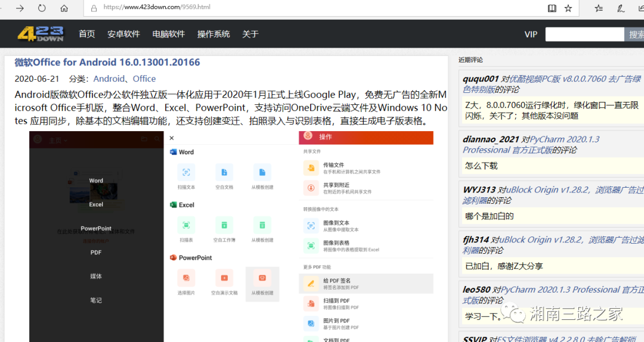This screenshot has height=342, width=644.
Task: Click 共享到附近 icon in screenshot
Action: [x=311, y=188]
